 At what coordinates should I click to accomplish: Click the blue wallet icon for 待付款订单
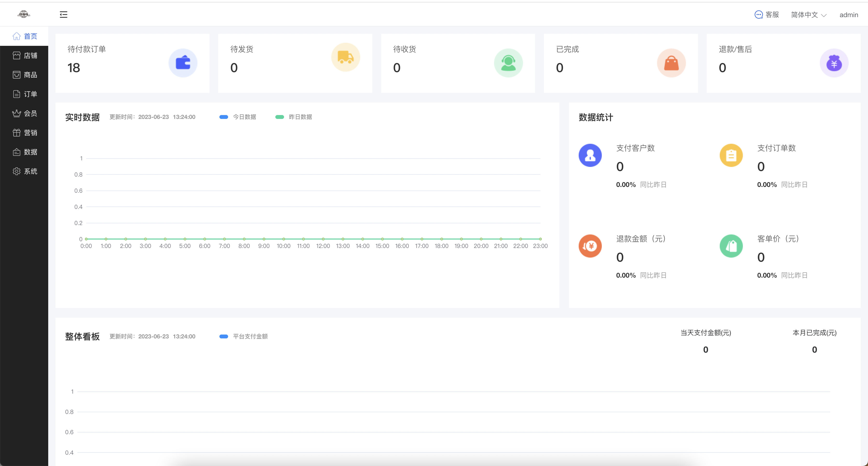click(x=183, y=63)
